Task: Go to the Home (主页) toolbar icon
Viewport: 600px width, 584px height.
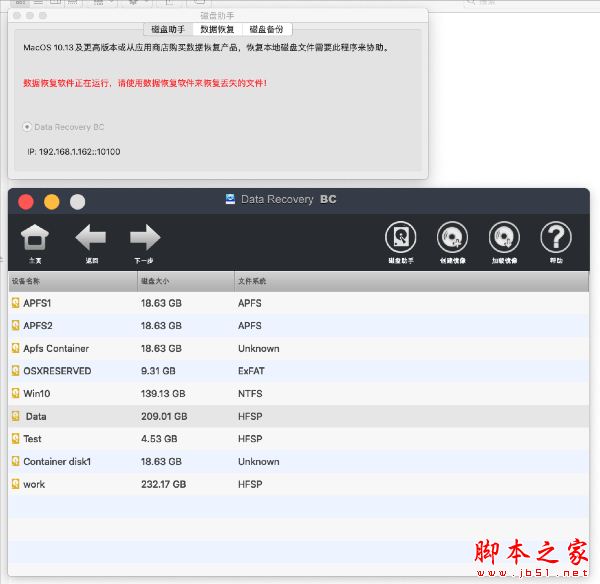Action: (34, 237)
